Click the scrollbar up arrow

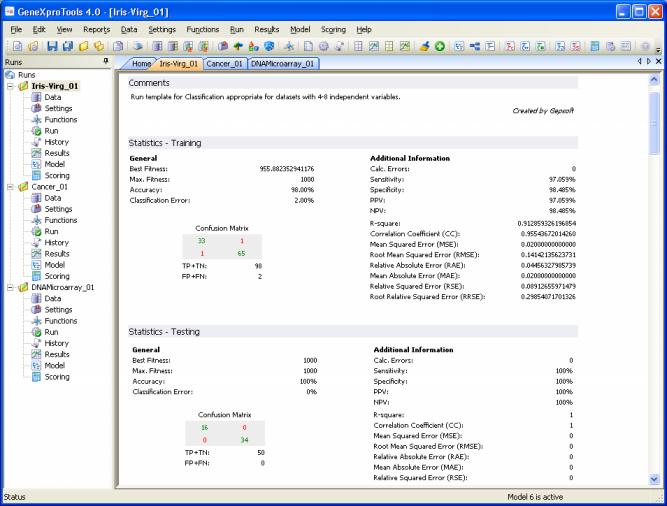click(654, 80)
